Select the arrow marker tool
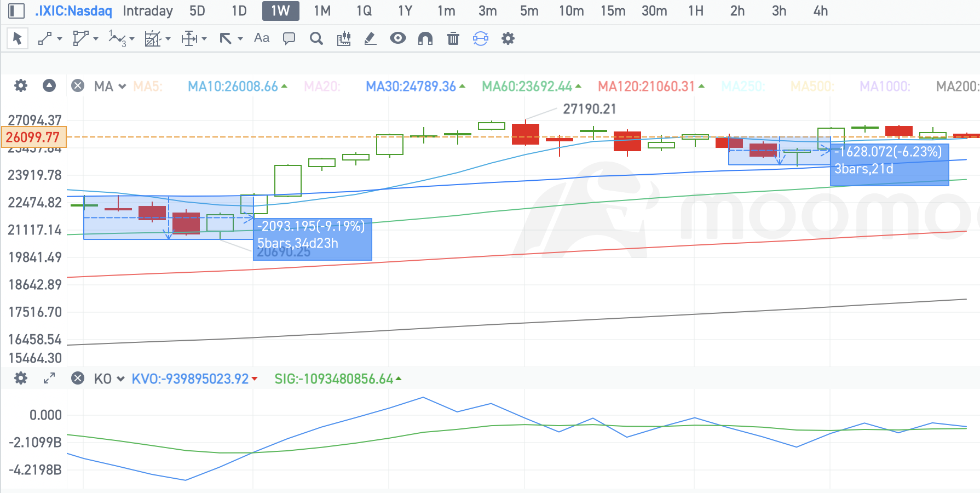This screenshot has height=493, width=980. [x=226, y=38]
